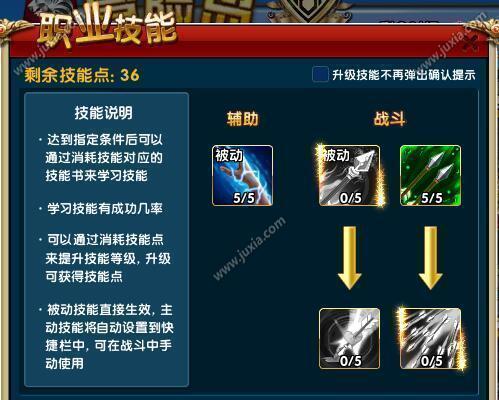
Task: Close the 职业技能 window with the X
Action: (470, 41)
